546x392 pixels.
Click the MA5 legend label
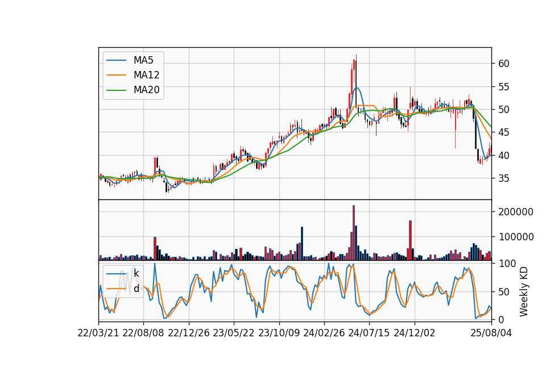pyautogui.click(x=143, y=60)
